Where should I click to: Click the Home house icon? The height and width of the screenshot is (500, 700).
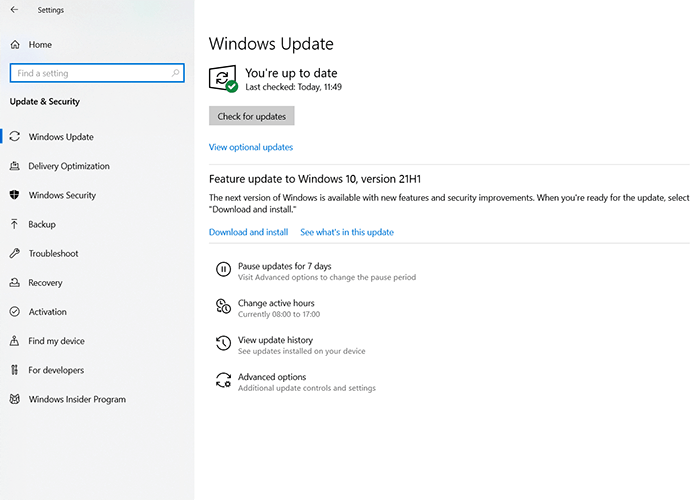(x=15, y=45)
